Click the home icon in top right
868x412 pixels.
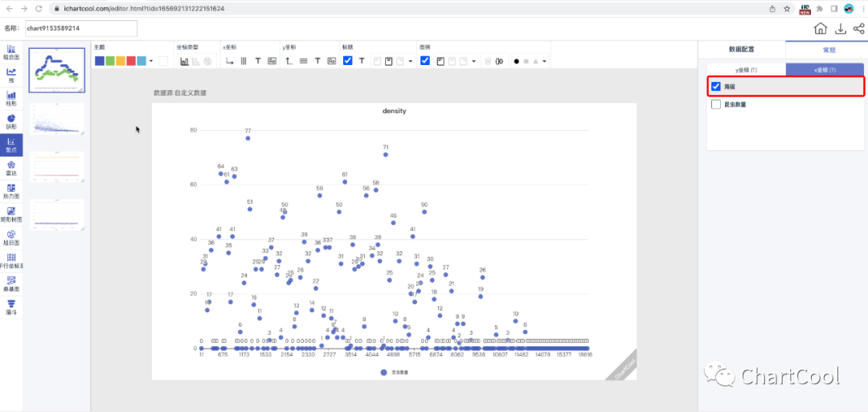pos(821,29)
